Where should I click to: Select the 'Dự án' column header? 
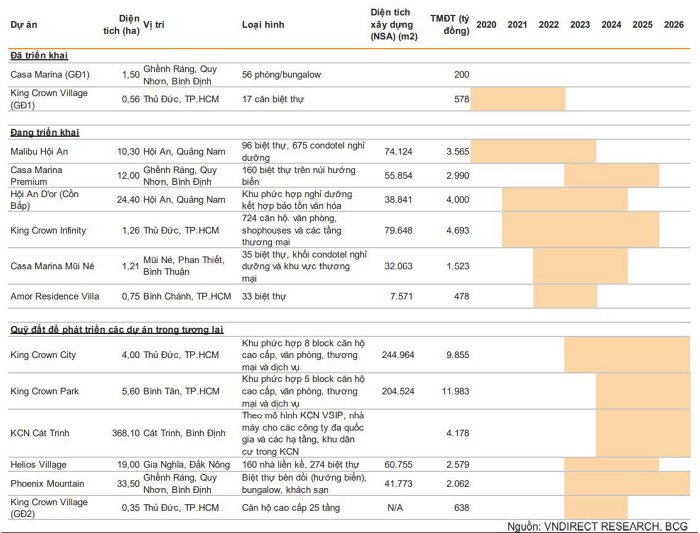pyautogui.click(x=24, y=25)
